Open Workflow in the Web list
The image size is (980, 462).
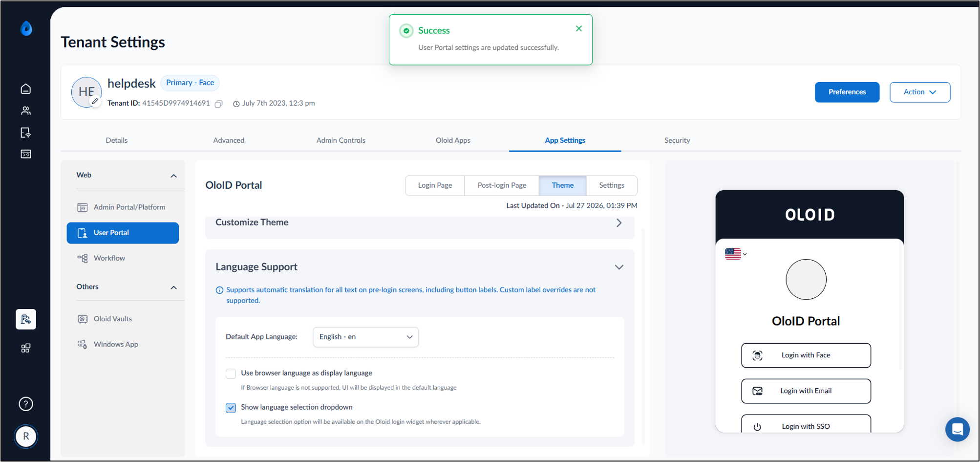coord(123,259)
